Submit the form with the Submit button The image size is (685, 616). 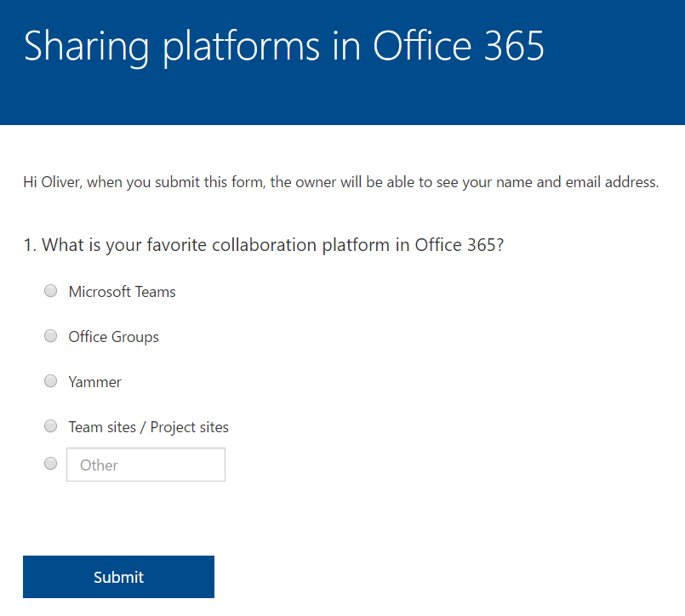tap(118, 577)
